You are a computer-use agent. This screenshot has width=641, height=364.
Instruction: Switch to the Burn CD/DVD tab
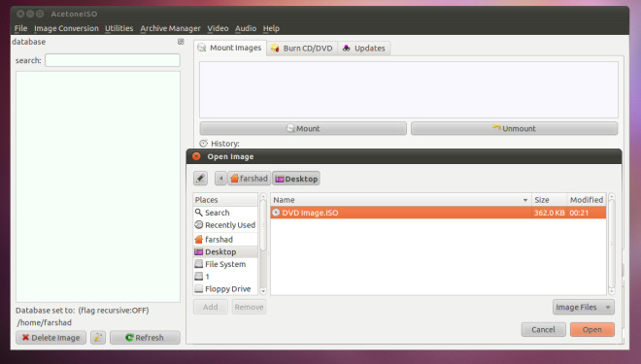coord(302,49)
